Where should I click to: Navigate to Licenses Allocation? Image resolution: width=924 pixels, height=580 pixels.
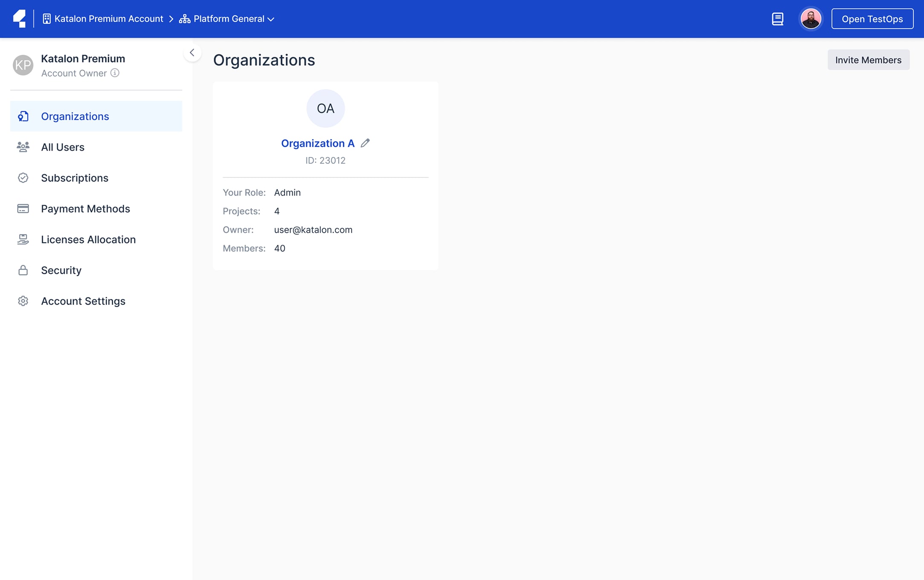pyautogui.click(x=96, y=239)
